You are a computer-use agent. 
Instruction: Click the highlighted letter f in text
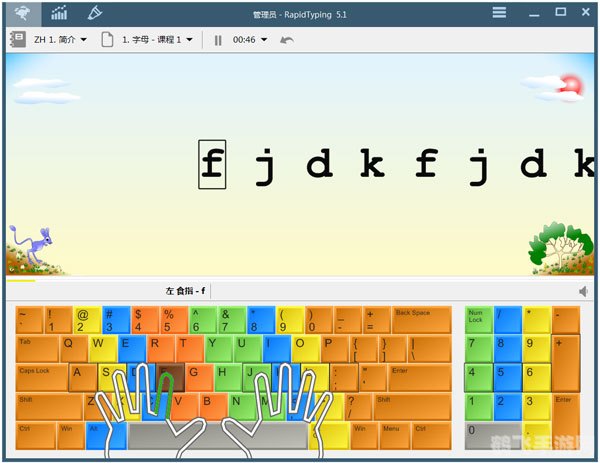tap(212, 164)
